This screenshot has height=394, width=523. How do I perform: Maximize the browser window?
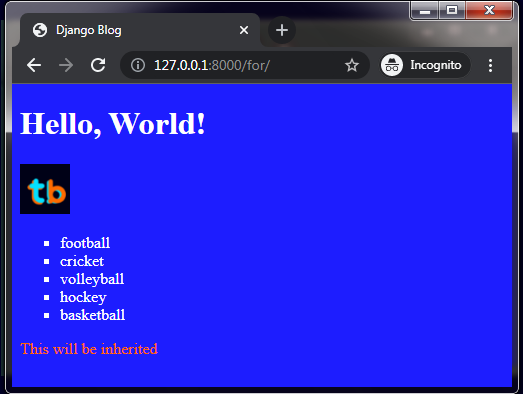coord(452,10)
